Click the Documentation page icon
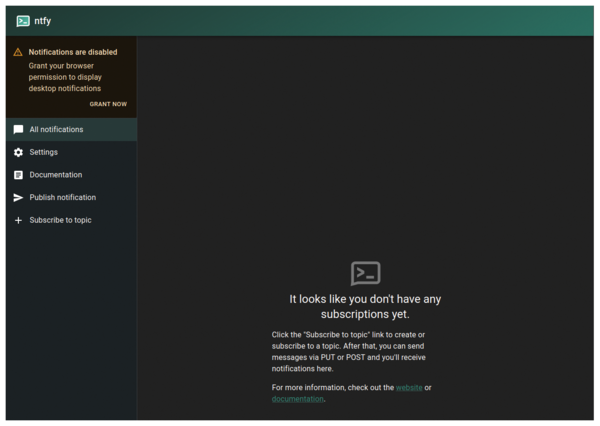The width and height of the screenshot is (600, 426). [18, 175]
